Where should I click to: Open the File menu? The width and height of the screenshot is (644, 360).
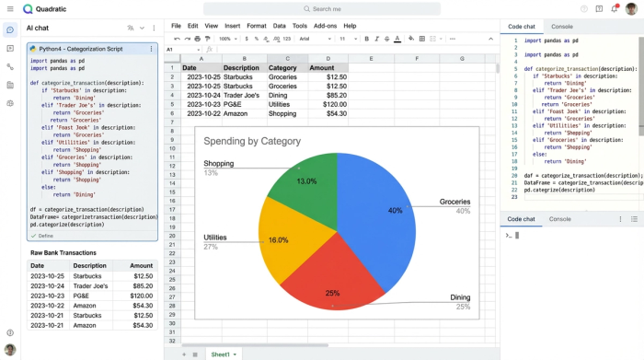[177, 26]
